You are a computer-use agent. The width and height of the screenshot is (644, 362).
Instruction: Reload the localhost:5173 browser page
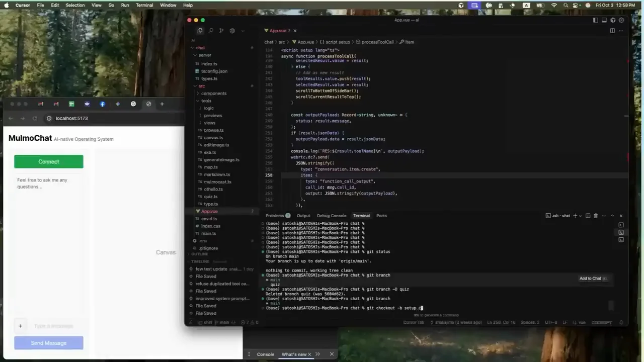pos(35,118)
